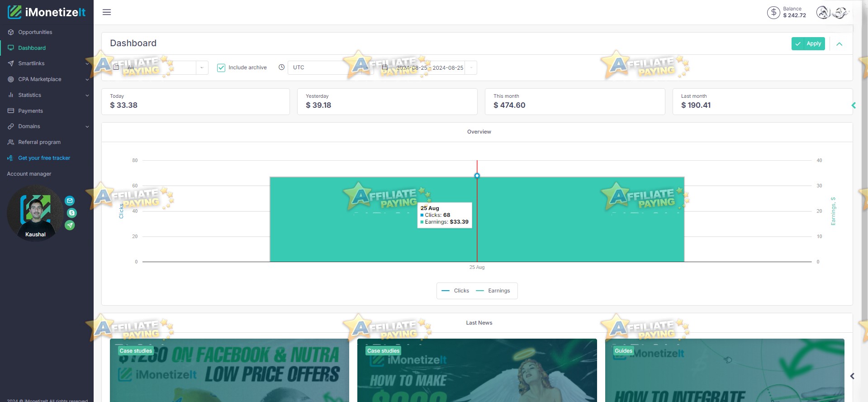Image resolution: width=868 pixels, height=402 pixels.
Task: Click Case studies tag on Facebook Nutra card
Action: (136, 351)
